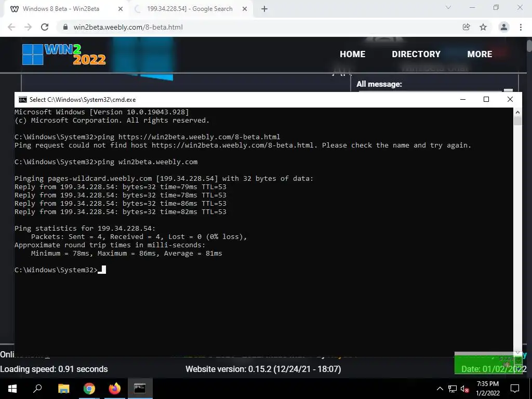Open the Windows Start menu
The height and width of the screenshot is (399, 532).
click(x=12, y=389)
